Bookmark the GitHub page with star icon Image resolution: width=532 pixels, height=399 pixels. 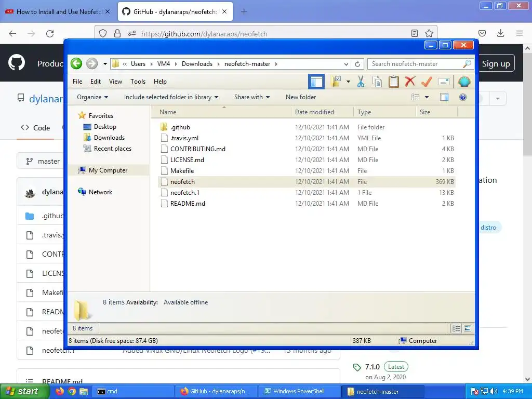pyautogui.click(x=429, y=33)
